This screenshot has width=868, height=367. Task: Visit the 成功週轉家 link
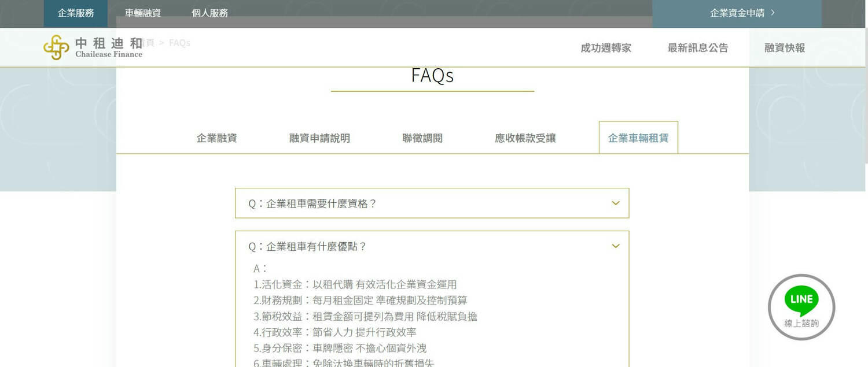[606, 49]
